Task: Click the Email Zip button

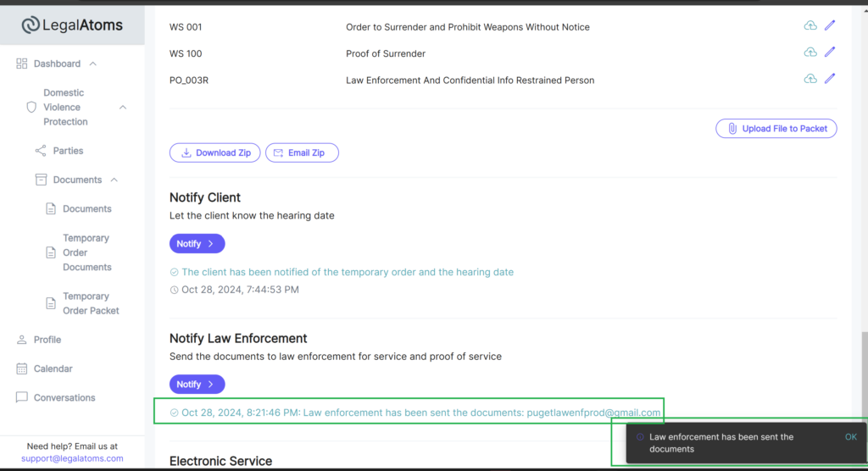Action: pyautogui.click(x=302, y=152)
